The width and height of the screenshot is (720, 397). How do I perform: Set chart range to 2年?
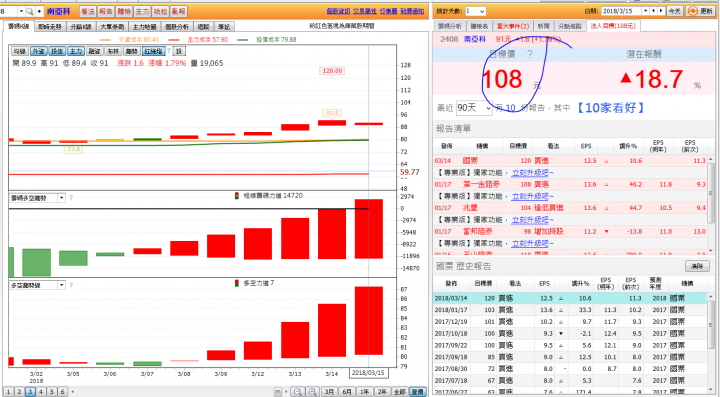[382, 392]
